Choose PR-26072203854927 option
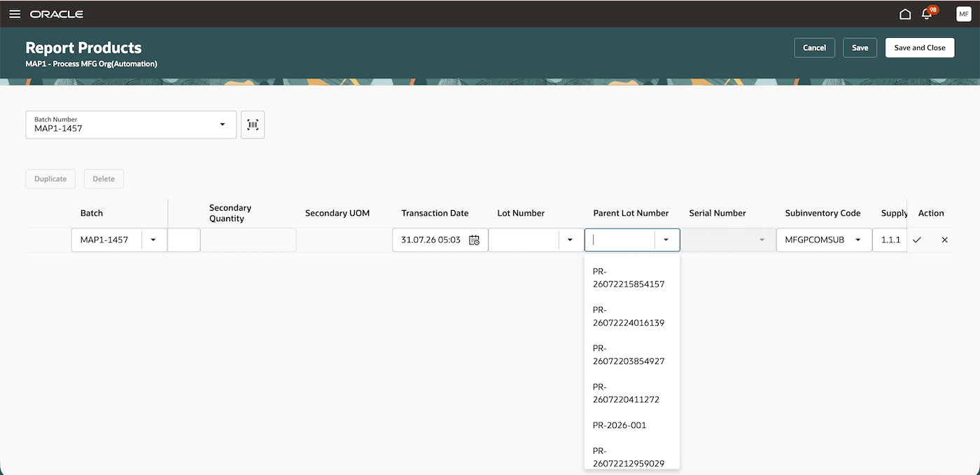The width and height of the screenshot is (980, 475). tap(632, 354)
